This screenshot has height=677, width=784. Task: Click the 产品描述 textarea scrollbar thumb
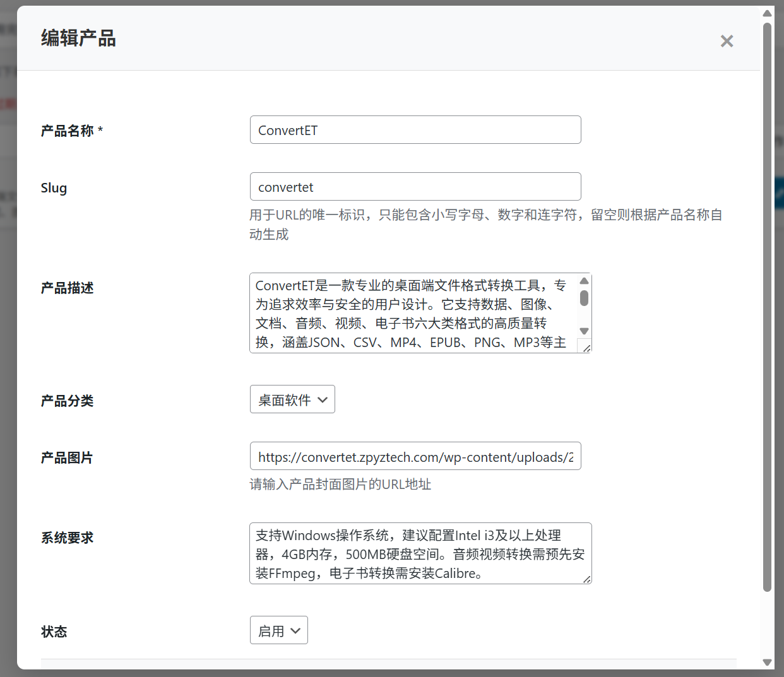(x=584, y=298)
